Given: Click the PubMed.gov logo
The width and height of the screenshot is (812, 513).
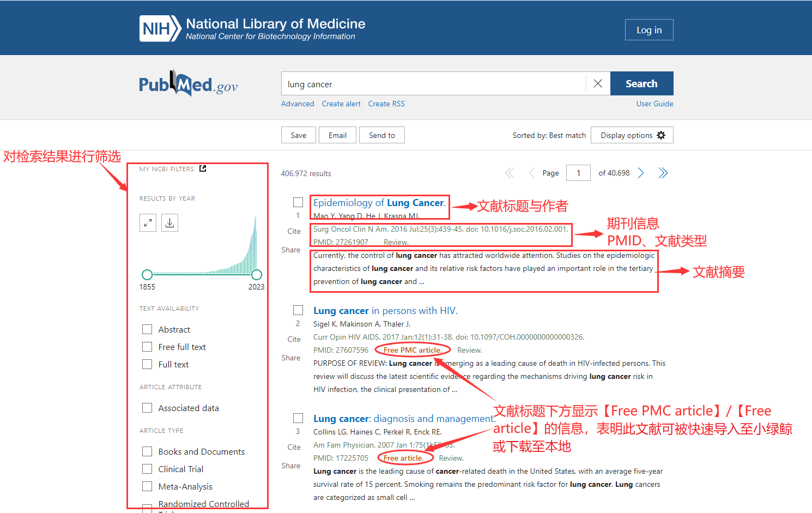Looking at the screenshot, I should (x=188, y=84).
